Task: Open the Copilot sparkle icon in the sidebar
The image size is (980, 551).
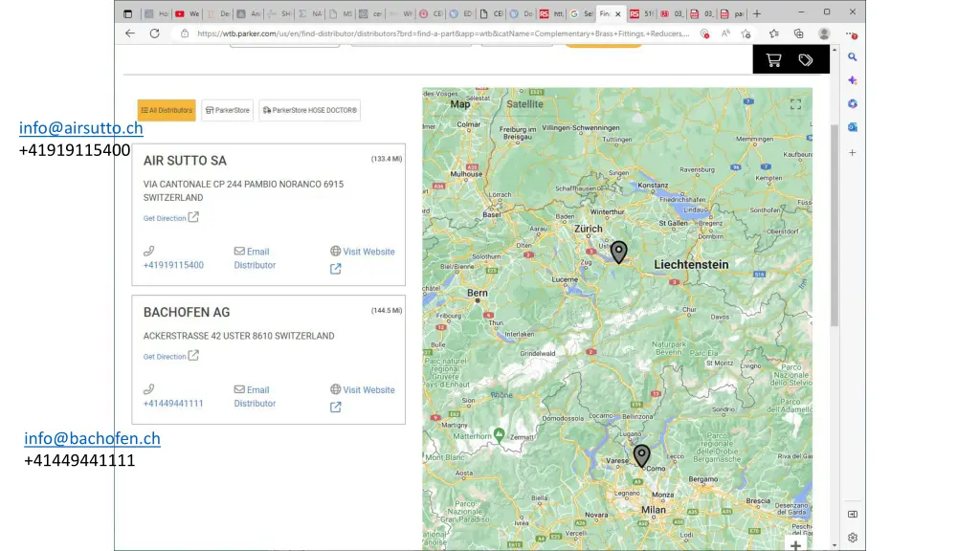Action: pos(853,80)
